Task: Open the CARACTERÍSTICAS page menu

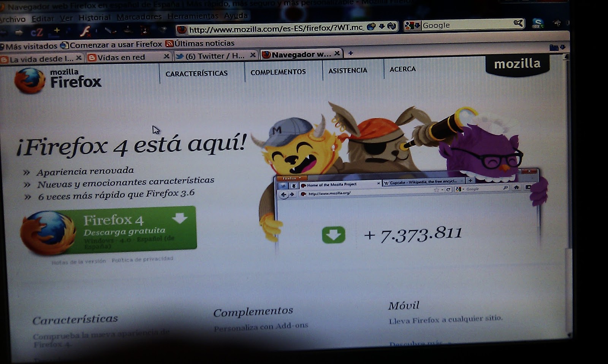Action: click(x=196, y=73)
